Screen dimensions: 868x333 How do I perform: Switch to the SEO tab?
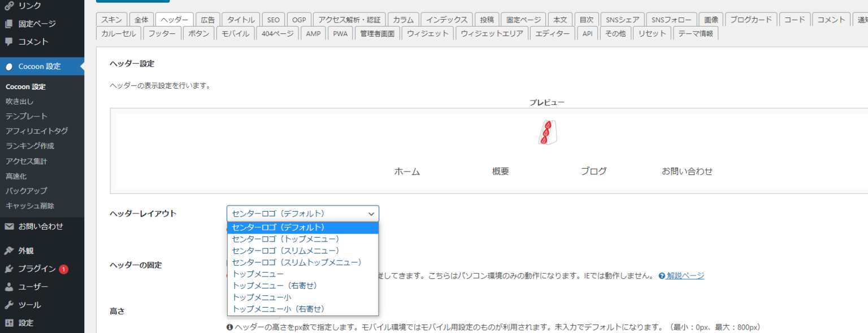coord(273,19)
